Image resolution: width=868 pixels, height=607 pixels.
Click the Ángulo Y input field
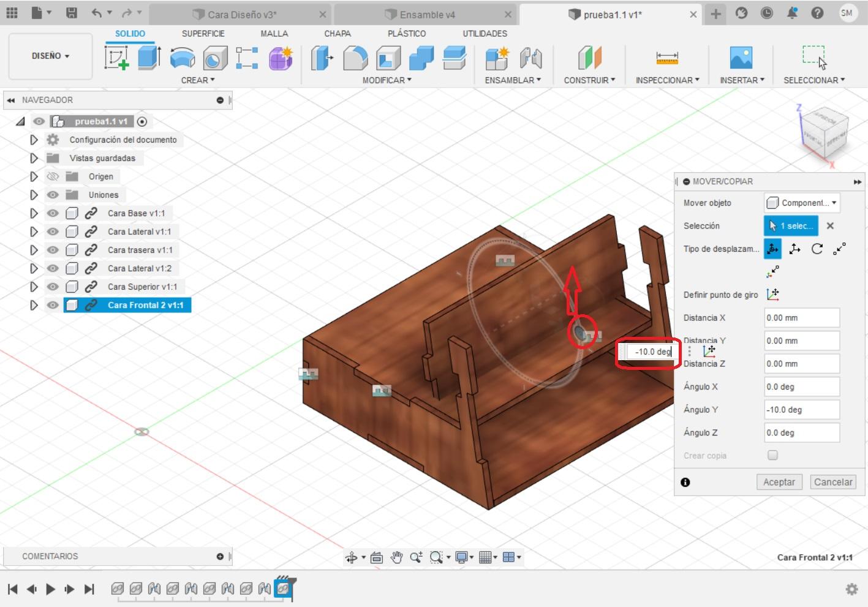(802, 410)
